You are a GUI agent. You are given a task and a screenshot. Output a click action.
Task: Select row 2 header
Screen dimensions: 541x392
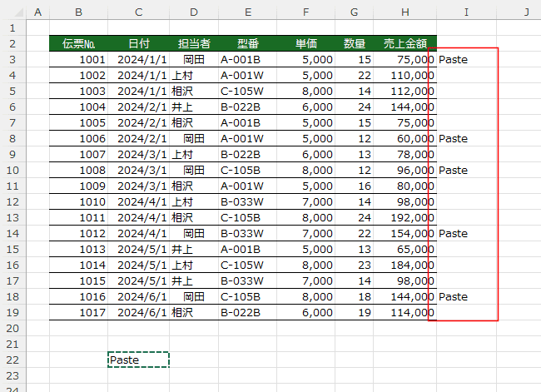click(12, 44)
